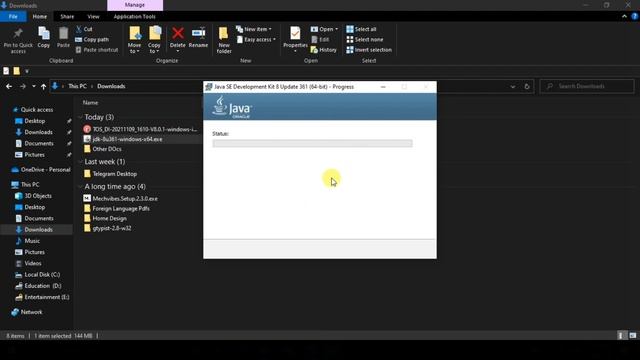Viewport: 640px width, 360px height.
Task: Click Select none
Action: (364, 40)
